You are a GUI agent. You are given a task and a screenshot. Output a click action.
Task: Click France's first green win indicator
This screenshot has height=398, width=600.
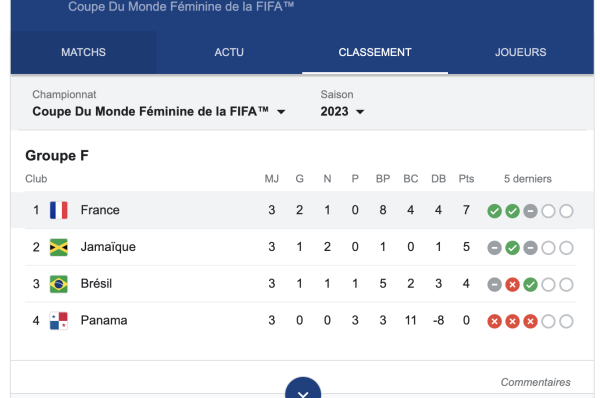click(x=494, y=211)
